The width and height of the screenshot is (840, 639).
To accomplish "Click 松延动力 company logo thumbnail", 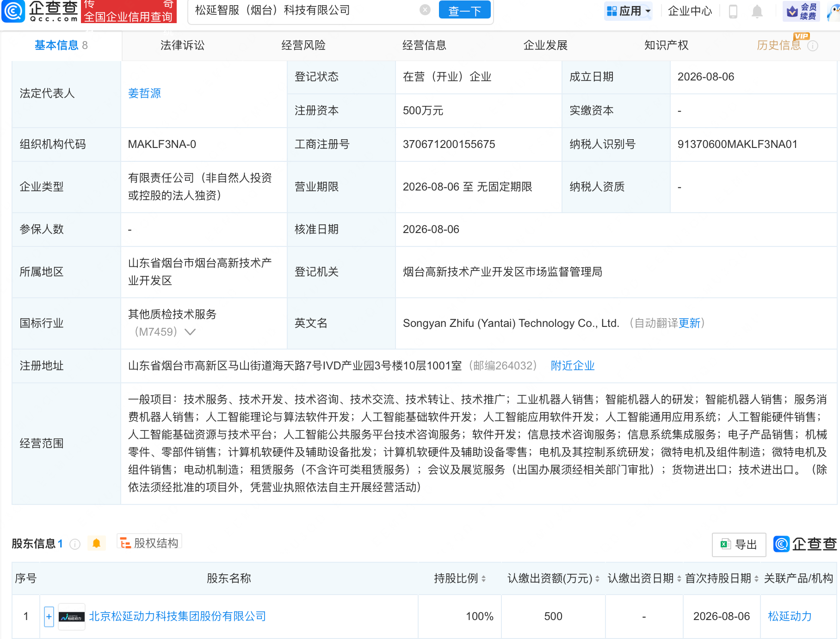I will tap(72, 616).
